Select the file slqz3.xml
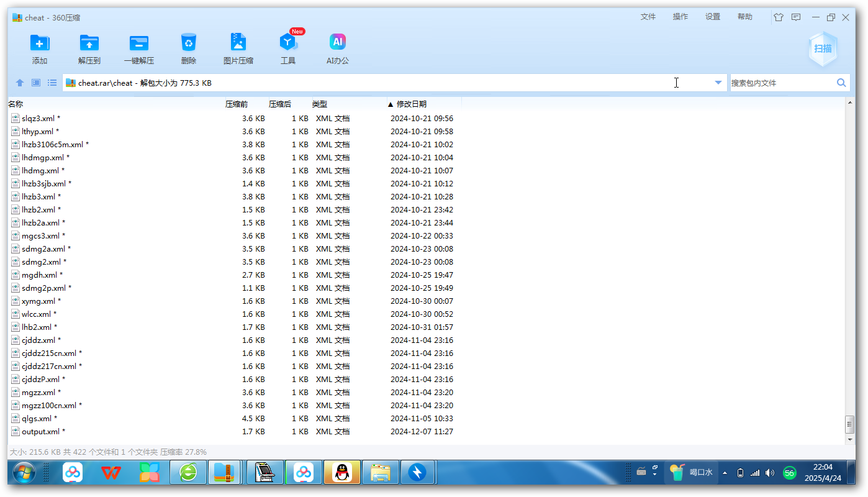 click(x=41, y=118)
